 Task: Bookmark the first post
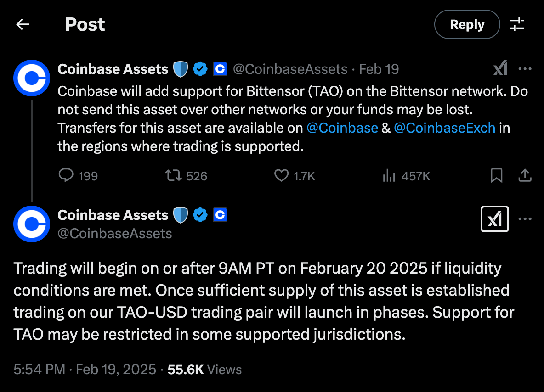point(496,175)
